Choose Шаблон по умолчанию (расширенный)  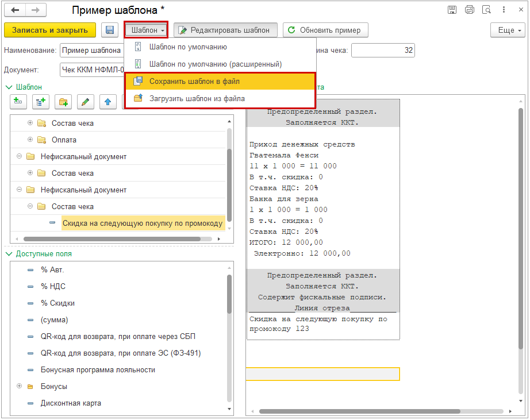(x=220, y=64)
